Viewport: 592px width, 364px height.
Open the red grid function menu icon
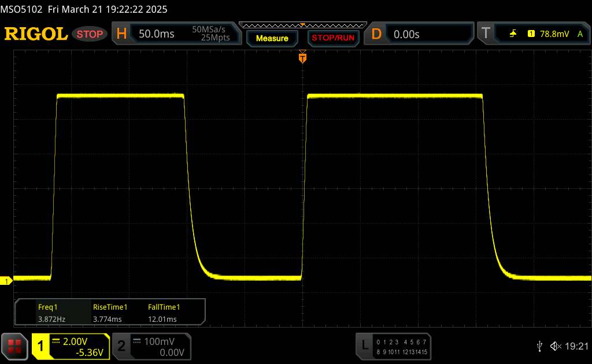tap(15, 346)
